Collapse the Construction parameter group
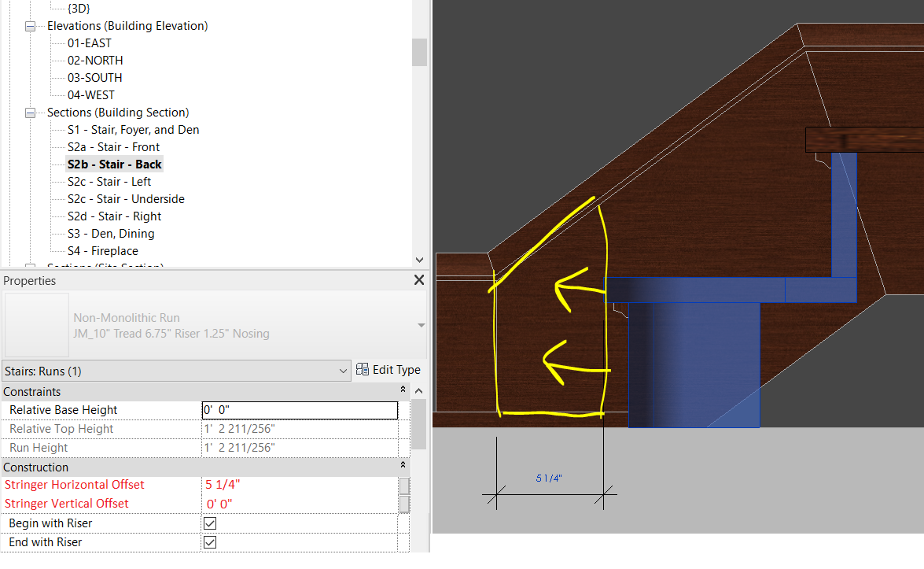The image size is (924, 569). click(403, 464)
